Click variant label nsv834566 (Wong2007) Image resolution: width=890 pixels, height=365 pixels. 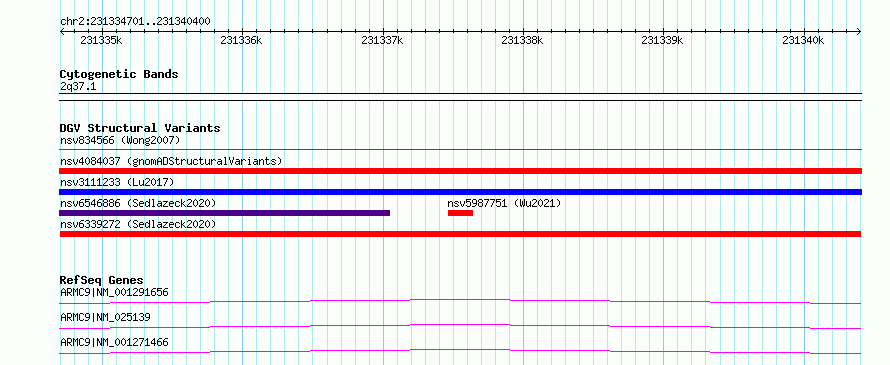(120, 140)
